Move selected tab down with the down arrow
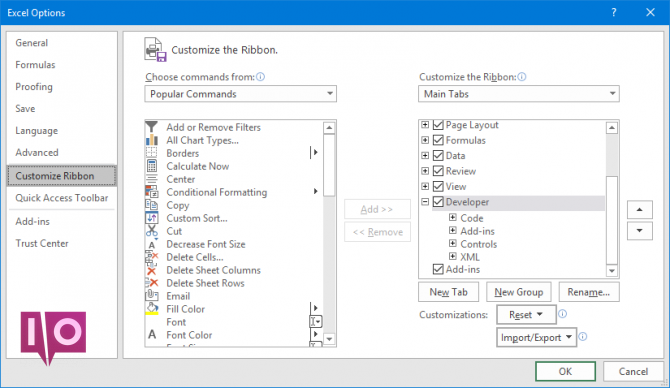 [640, 231]
